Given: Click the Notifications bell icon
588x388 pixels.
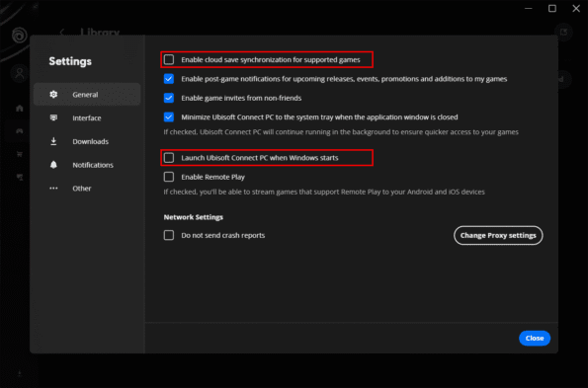Looking at the screenshot, I should coord(53,165).
